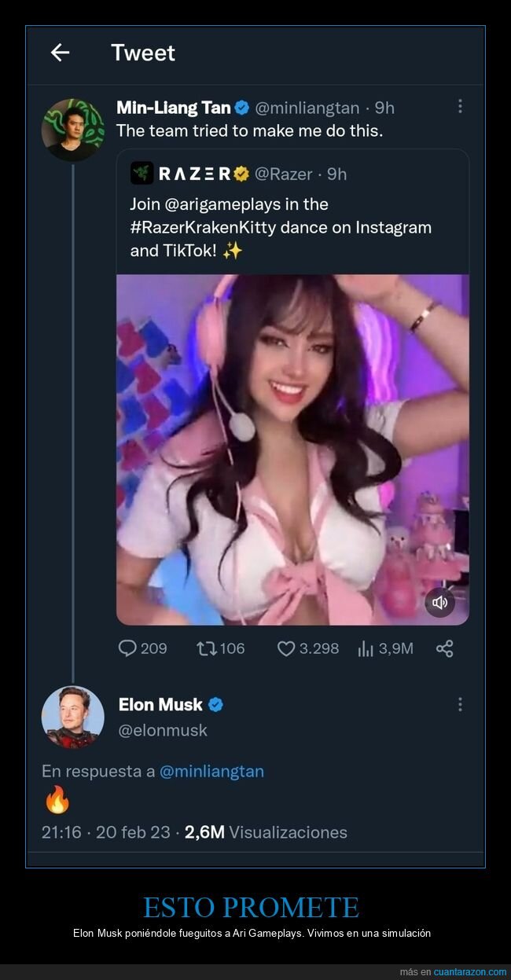This screenshot has height=980, width=511.
Task: Open Elon Musk profile avatar
Action: click(x=72, y=717)
